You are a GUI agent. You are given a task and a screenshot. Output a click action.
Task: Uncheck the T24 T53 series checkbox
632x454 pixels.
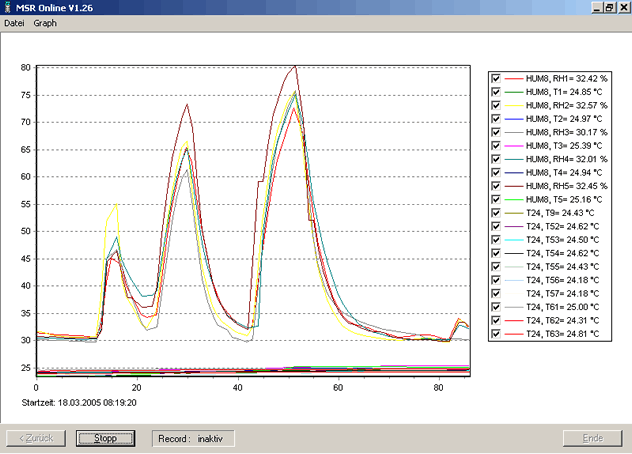click(496, 240)
